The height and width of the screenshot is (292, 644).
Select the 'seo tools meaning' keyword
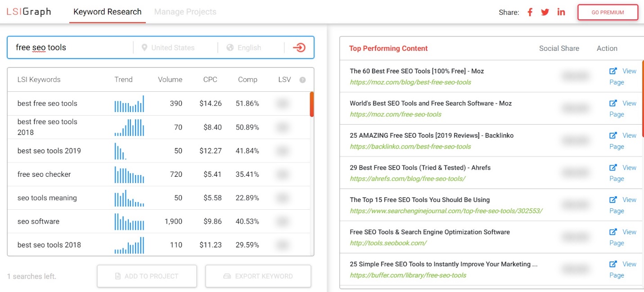47,198
